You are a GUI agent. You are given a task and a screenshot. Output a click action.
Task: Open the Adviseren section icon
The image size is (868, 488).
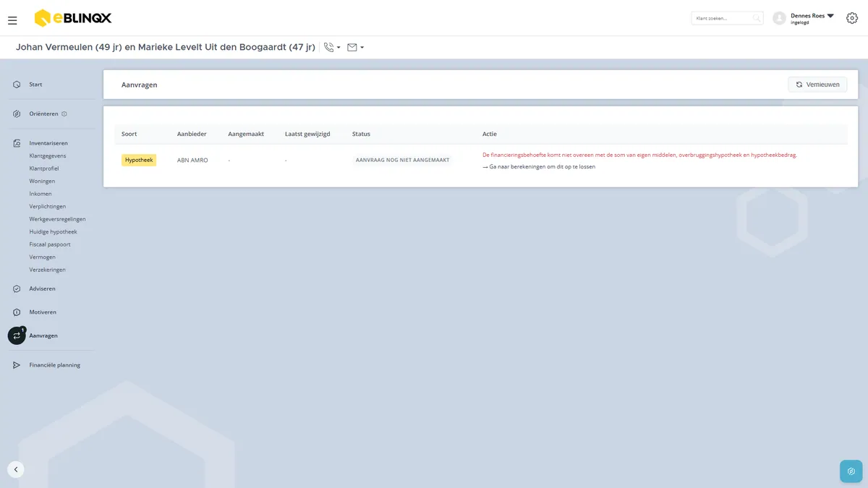click(x=17, y=289)
